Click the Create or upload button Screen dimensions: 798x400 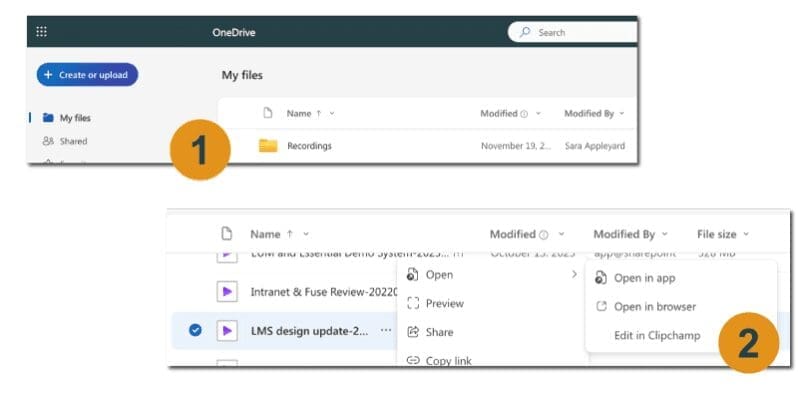tap(87, 75)
